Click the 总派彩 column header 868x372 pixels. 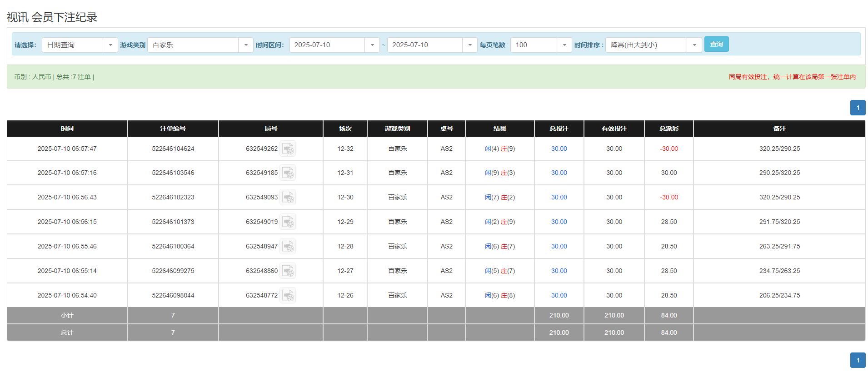coord(668,129)
